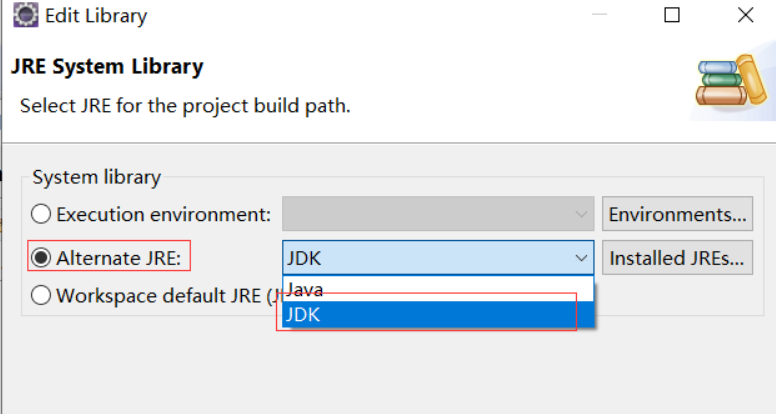Image resolution: width=776 pixels, height=414 pixels.
Task: Click the Edit Library title text
Action: [96, 16]
